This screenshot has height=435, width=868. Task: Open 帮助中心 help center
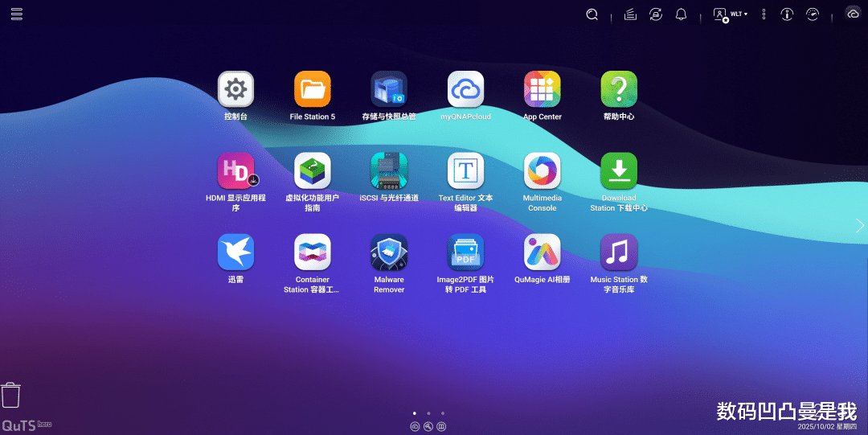click(x=619, y=89)
